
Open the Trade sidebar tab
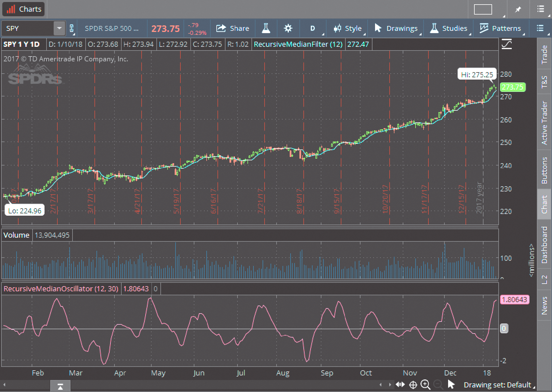pos(544,54)
